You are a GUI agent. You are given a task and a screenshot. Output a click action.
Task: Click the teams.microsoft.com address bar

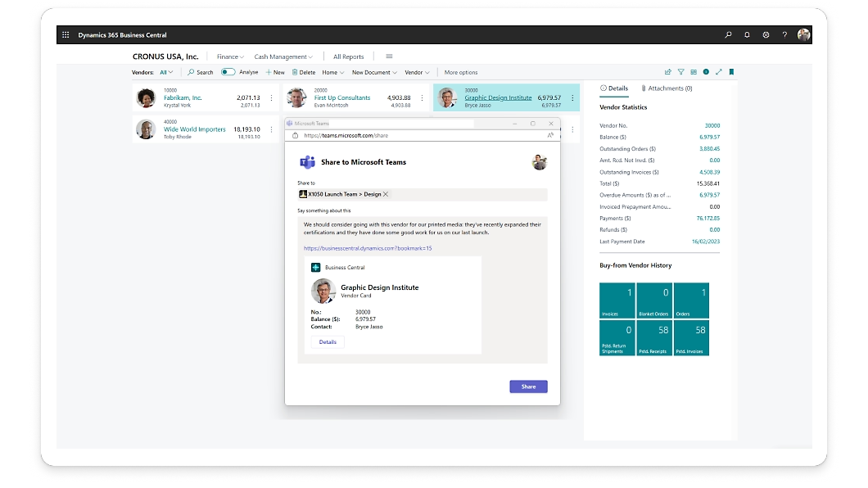tap(423, 135)
